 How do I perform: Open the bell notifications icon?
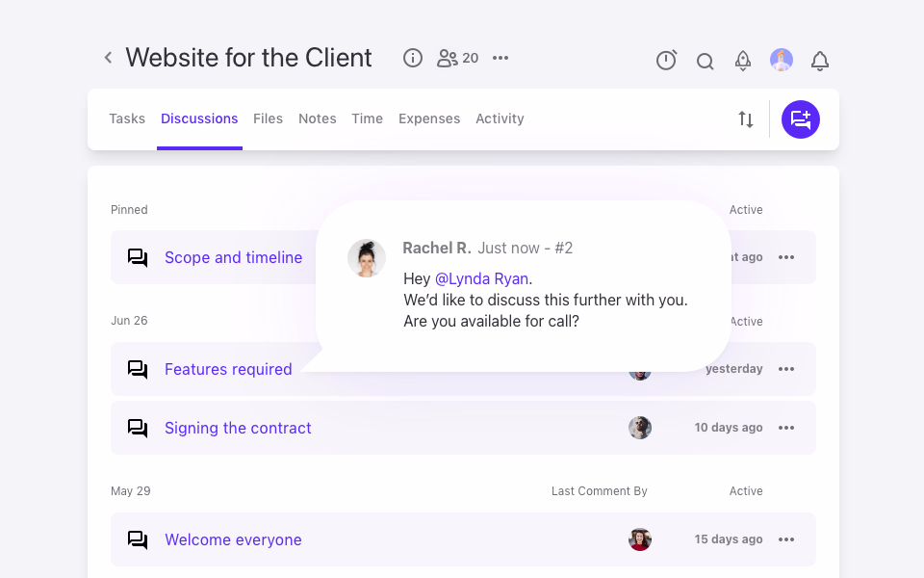point(820,61)
